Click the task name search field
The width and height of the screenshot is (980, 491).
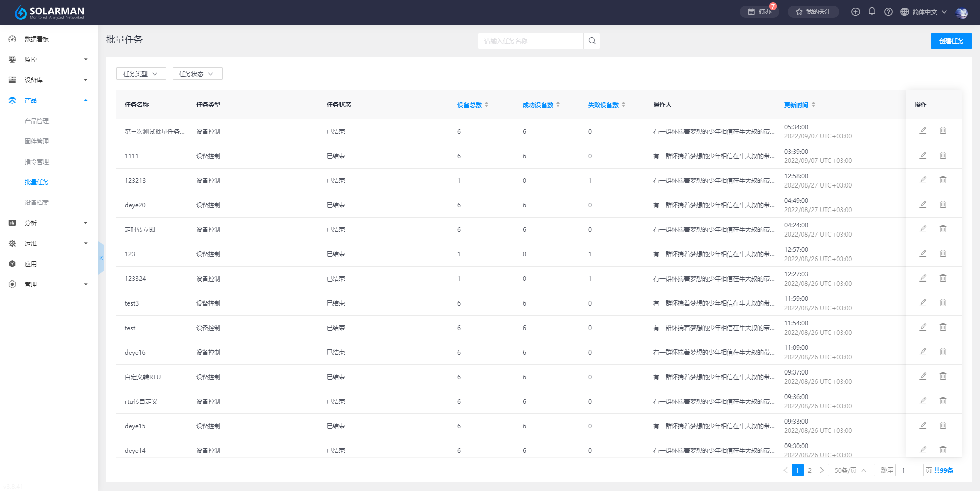(531, 41)
